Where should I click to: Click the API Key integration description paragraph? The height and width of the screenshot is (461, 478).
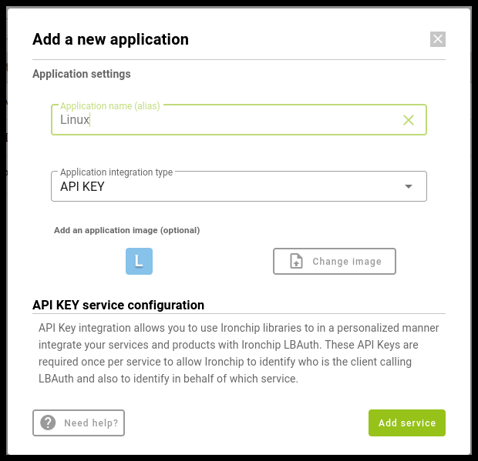tap(238, 353)
